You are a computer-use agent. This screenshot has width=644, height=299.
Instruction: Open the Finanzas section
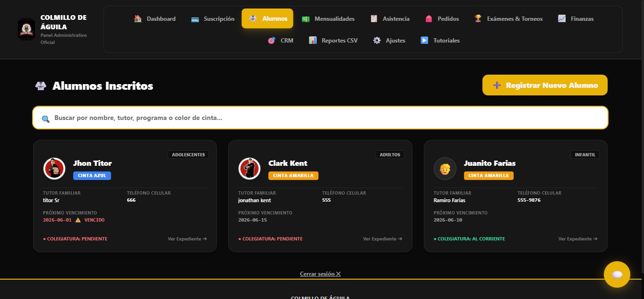pos(575,19)
